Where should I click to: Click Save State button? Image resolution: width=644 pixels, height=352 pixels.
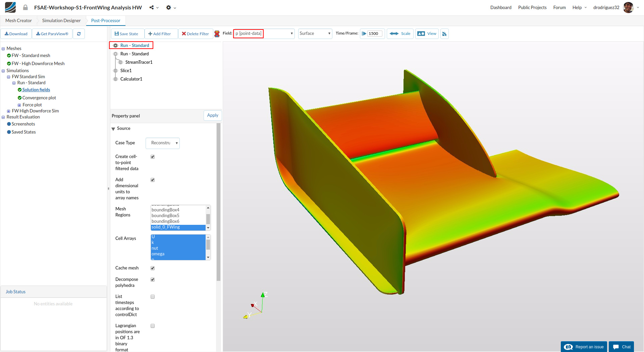(x=127, y=34)
